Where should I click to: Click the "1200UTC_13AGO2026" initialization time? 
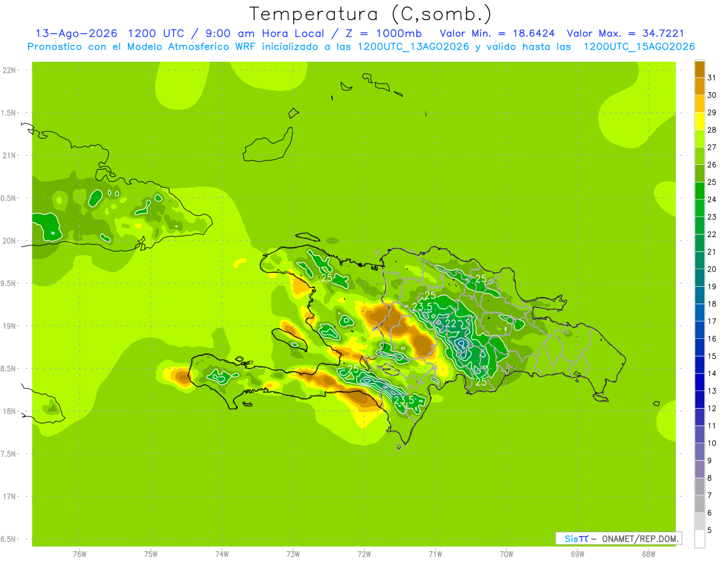click(x=413, y=47)
